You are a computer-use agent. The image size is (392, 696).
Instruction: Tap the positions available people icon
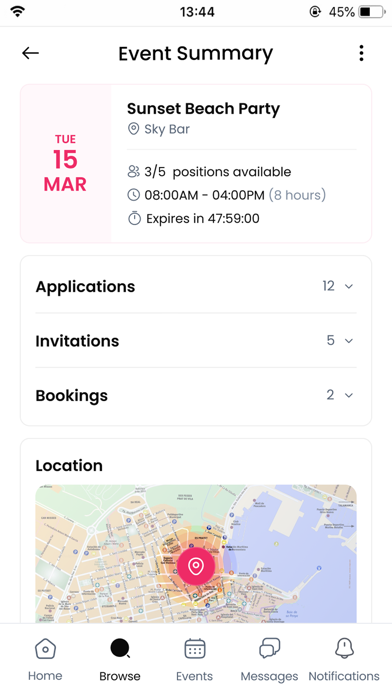pos(134,172)
